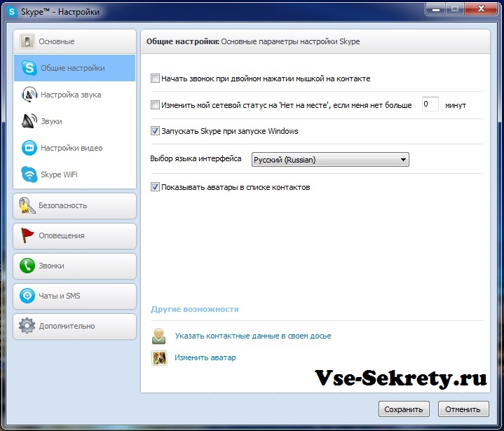Go to Звуки settings
The height and width of the screenshot is (431, 504).
point(74,121)
